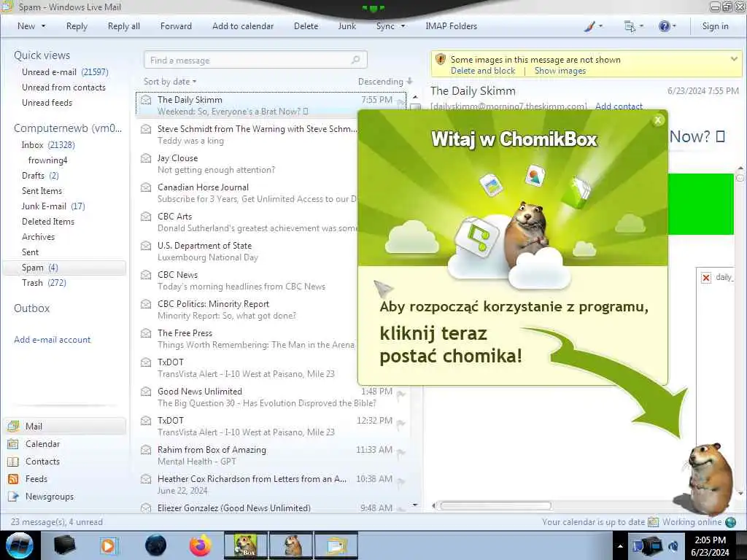Click the Delete and block link
Image resolution: width=747 pixels, height=560 pixels.
point(483,71)
